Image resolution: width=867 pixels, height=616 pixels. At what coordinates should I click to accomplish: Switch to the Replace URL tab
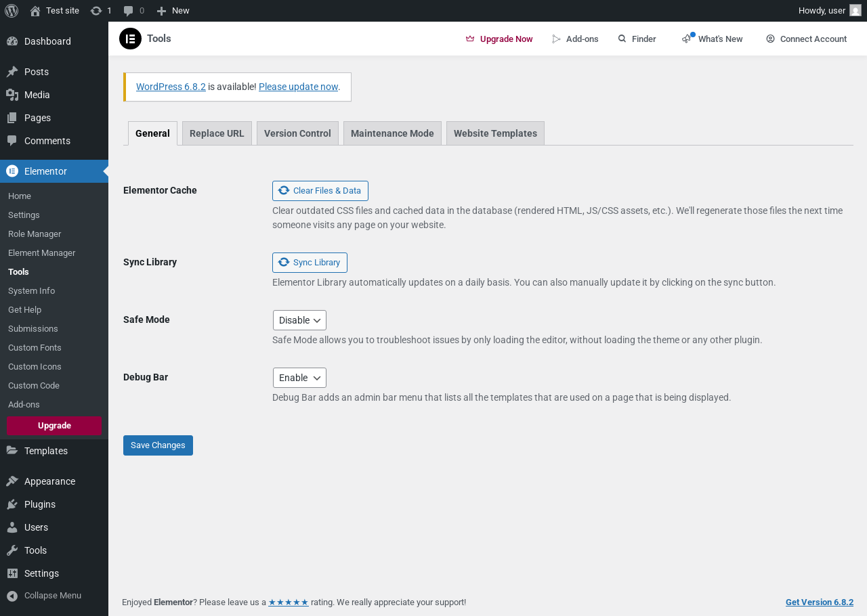[x=217, y=133]
